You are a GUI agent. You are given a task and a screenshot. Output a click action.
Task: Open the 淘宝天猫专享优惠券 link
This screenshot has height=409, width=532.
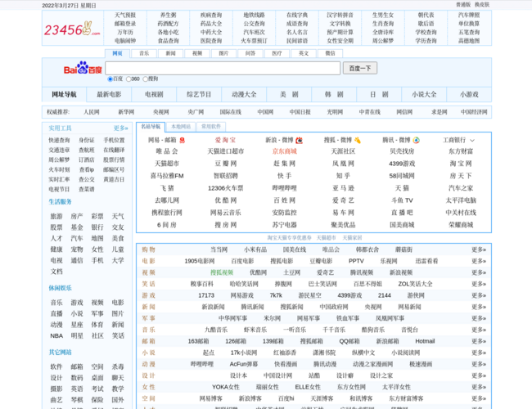[289, 238]
